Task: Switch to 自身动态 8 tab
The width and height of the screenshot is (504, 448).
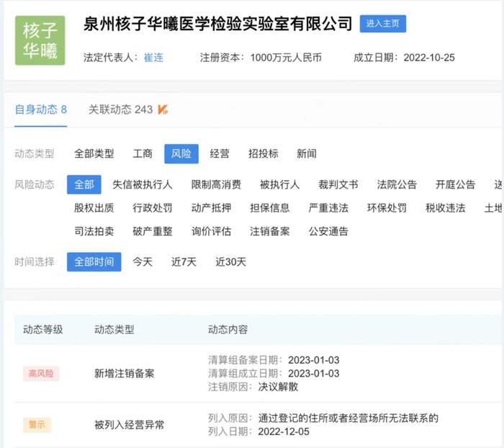Action: [x=41, y=109]
